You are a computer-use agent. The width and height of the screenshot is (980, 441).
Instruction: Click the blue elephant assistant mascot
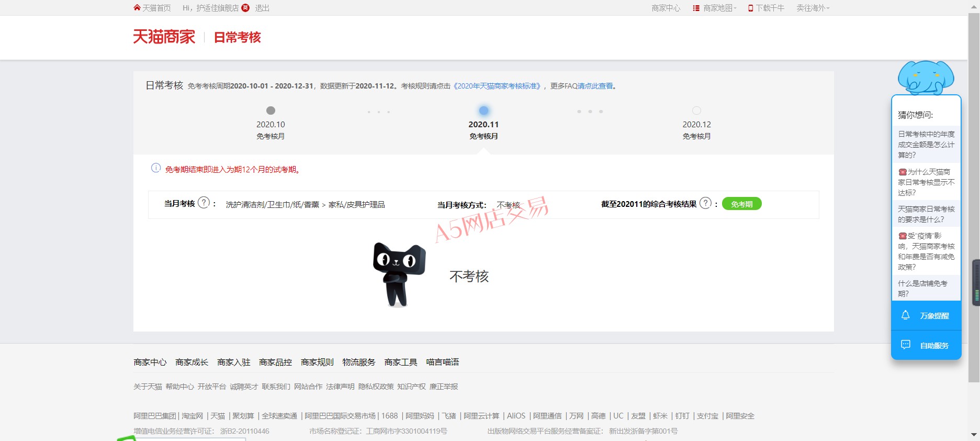pos(926,78)
